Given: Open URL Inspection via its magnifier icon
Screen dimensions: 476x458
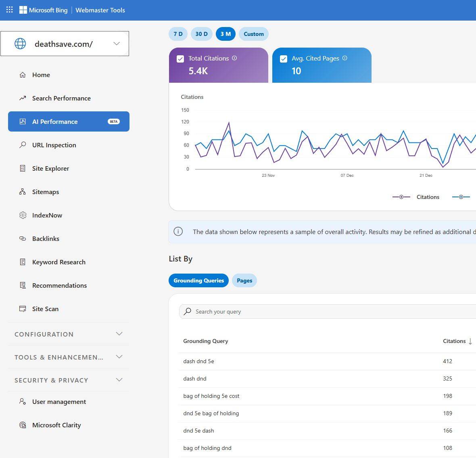Looking at the screenshot, I should (23, 145).
